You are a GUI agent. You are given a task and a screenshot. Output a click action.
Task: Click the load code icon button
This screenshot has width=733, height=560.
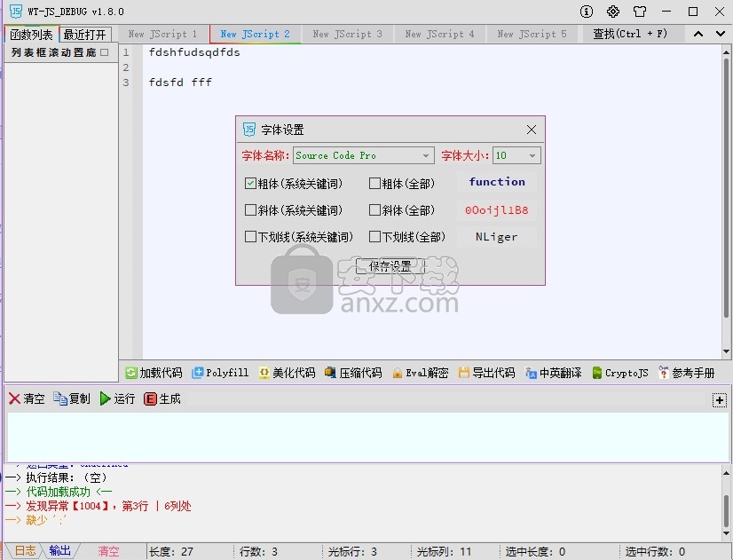(154, 373)
